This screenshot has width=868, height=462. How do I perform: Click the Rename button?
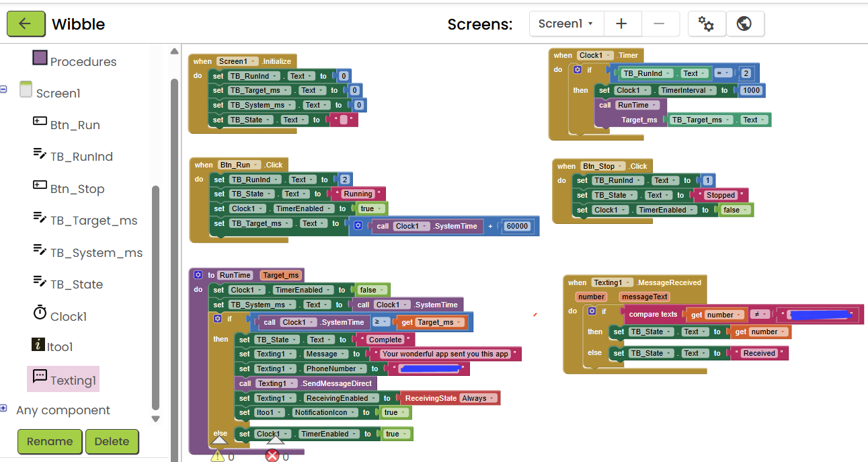click(50, 441)
